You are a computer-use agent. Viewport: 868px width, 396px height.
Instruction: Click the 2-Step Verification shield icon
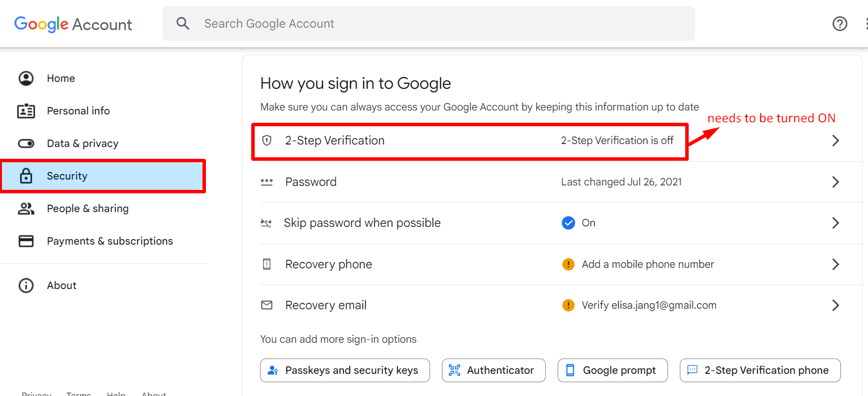[267, 141]
